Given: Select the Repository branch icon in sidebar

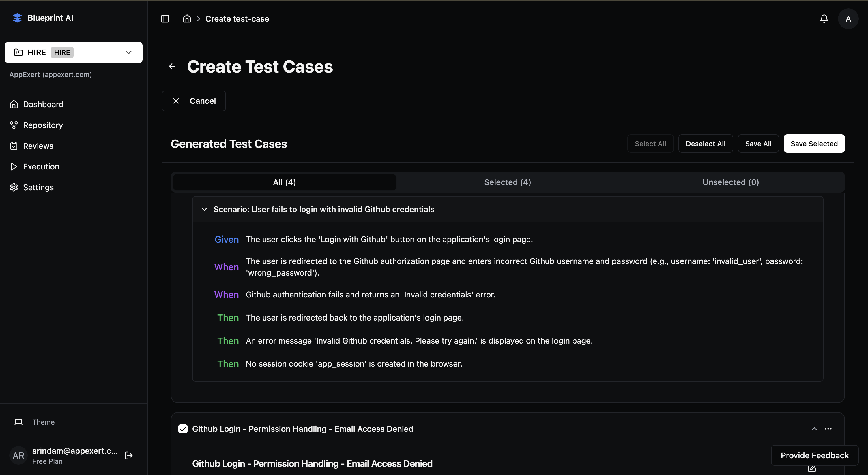Looking at the screenshot, I should point(14,125).
